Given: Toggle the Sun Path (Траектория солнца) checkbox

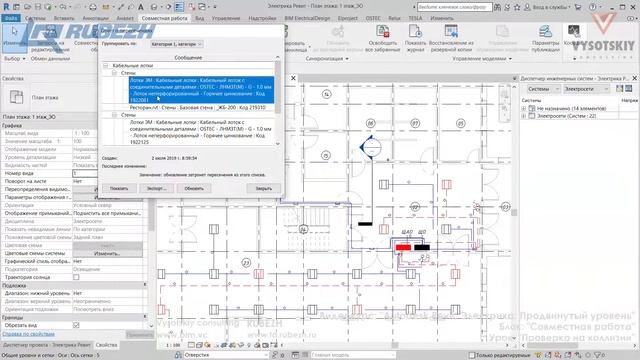Looking at the screenshot, I should pyautogui.click(x=76, y=277).
